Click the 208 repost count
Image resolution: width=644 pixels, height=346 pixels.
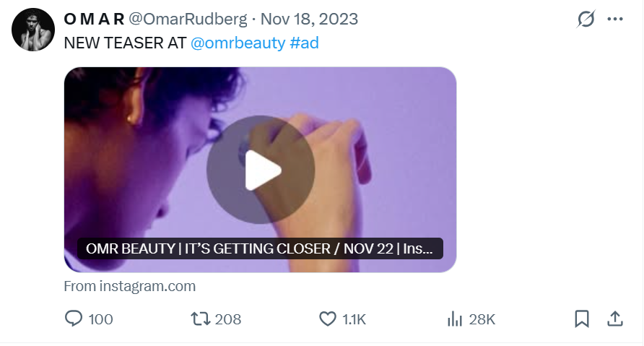tap(227, 319)
